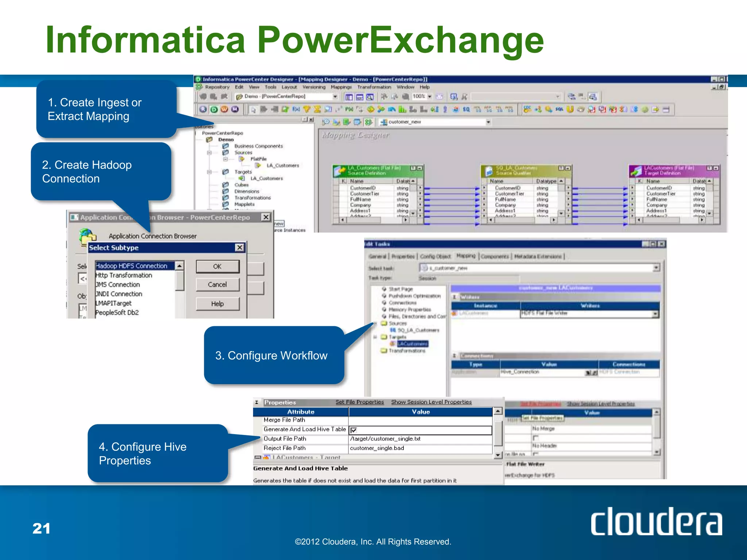Click the Rank trophy transformation icon
The width and height of the screenshot is (747, 560).
pos(307,109)
